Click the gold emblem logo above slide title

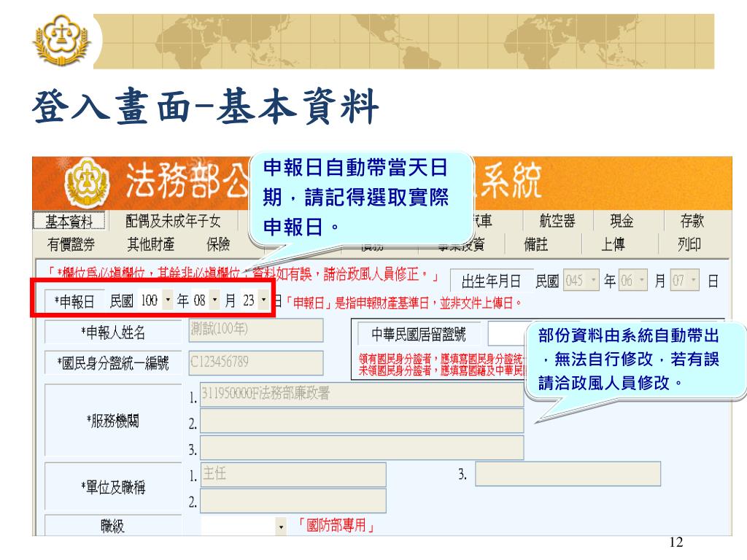(x=61, y=40)
